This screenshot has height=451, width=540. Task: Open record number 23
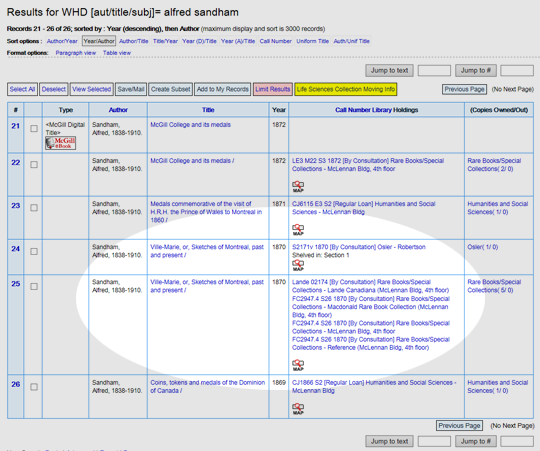tap(15, 206)
